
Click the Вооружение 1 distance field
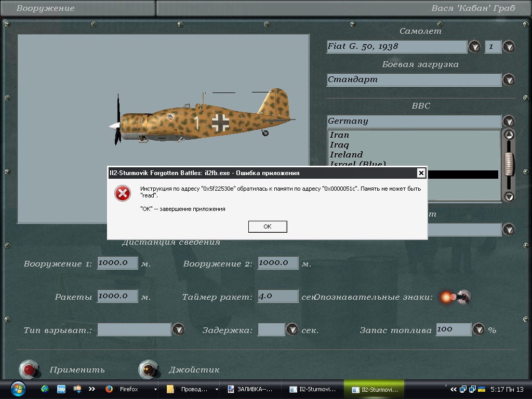coord(117,262)
